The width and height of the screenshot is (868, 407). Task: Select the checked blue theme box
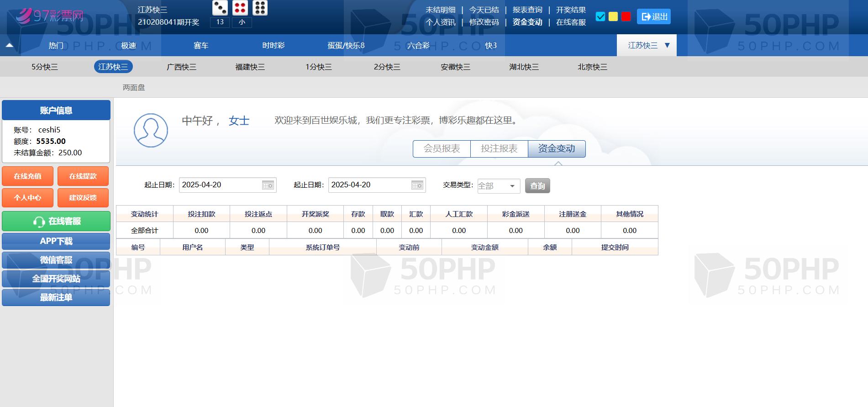click(x=600, y=16)
